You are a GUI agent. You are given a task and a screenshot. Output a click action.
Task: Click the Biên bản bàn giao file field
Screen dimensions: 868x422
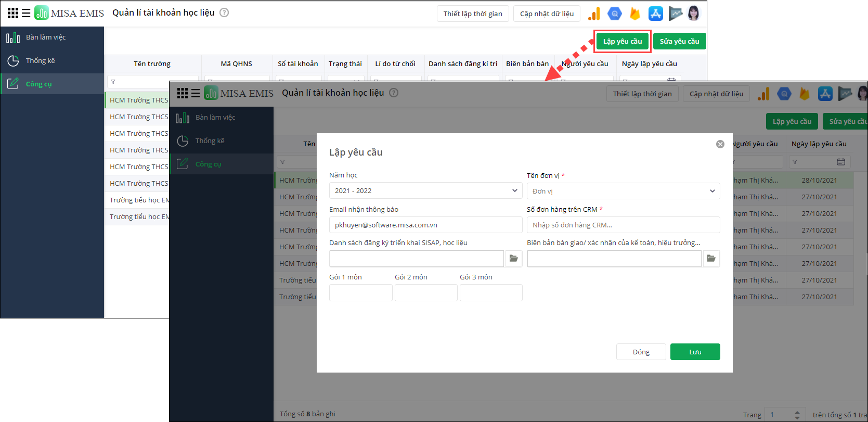click(614, 259)
